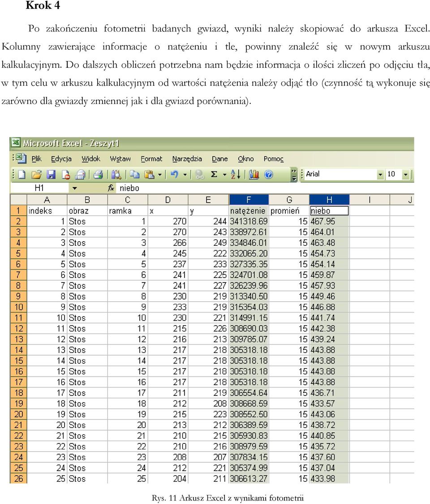This screenshot has height=504, width=430.
Task: Expand the Toolbar Options chevron
Action: tap(294, 174)
